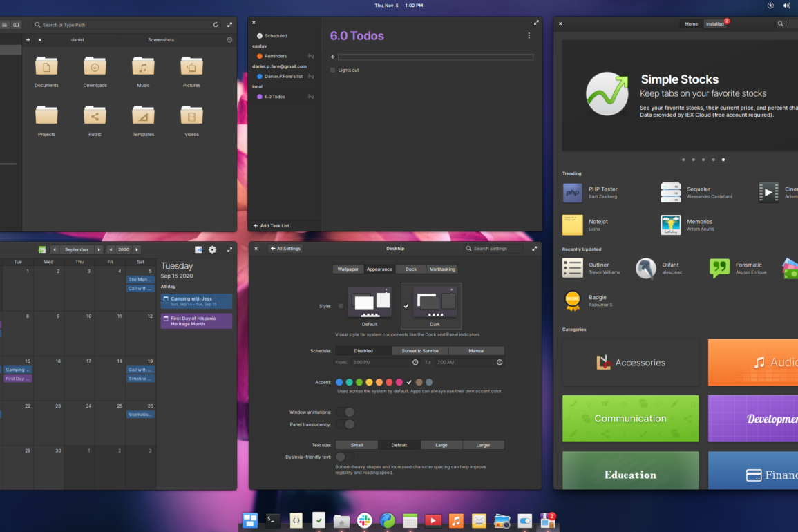Click the calendar settings gear icon
The height and width of the screenshot is (532, 798).
pyautogui.click(x=212, y=249)
